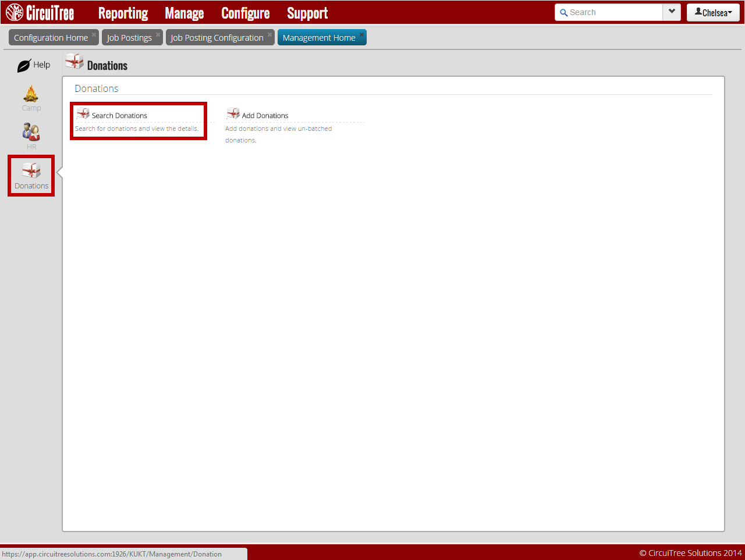Expand the search options dropdown arrow

point(672,12)
